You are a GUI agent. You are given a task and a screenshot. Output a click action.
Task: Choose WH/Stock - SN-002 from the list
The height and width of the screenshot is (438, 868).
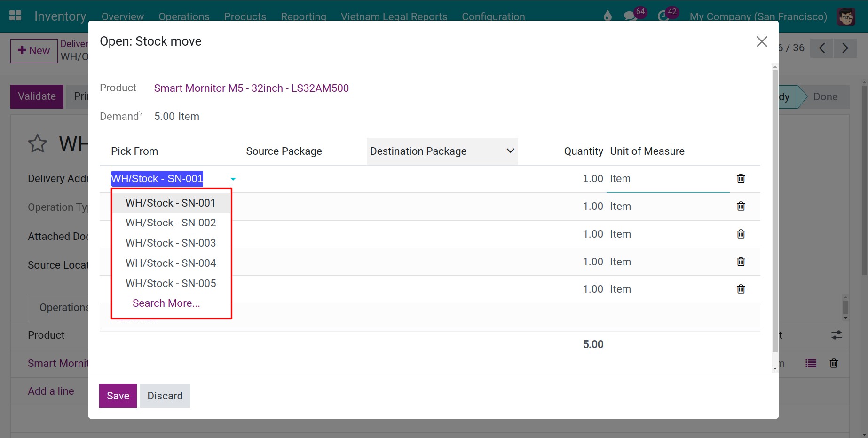pos(171,223)
